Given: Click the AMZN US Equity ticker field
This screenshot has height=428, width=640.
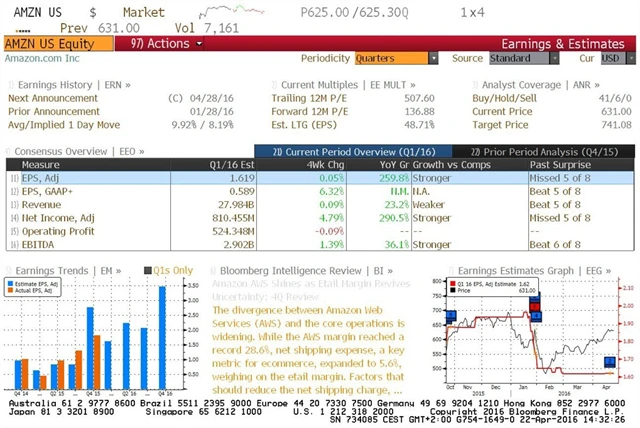Looking at the screenshot, I should [x=59, y=44].
